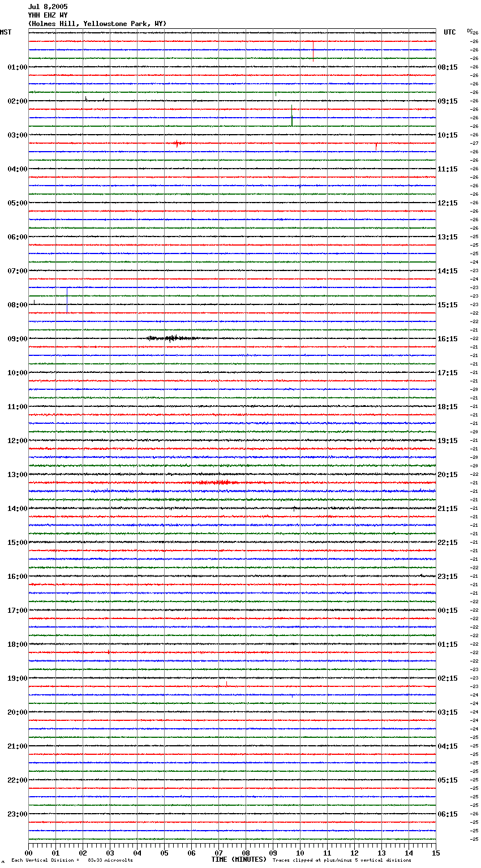Select the 21:00 MST time label
The image size is (481, 868).
(18, 746)
